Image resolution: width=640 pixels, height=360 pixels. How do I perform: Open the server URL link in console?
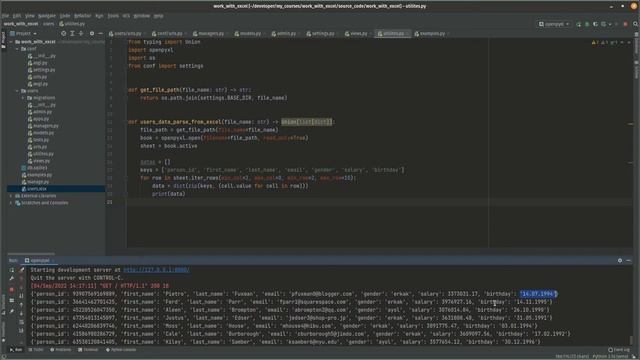(156, 269)
